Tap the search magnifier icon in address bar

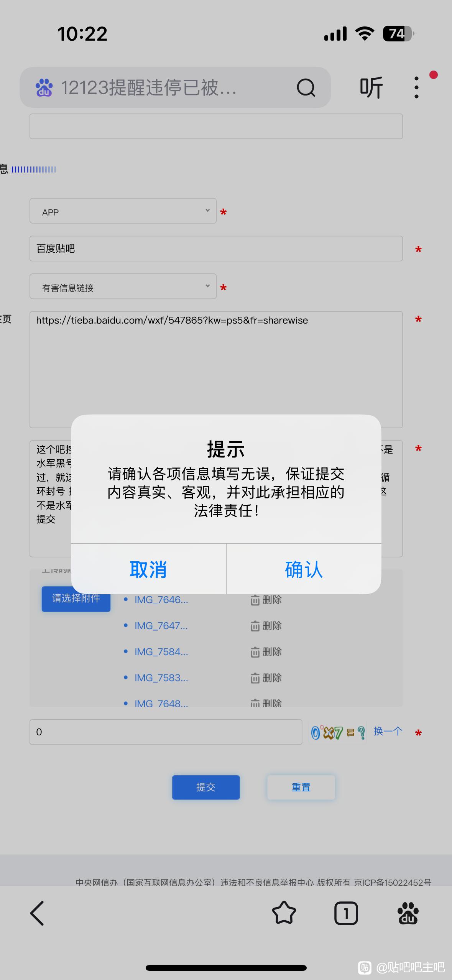click(x=306, y=88)
